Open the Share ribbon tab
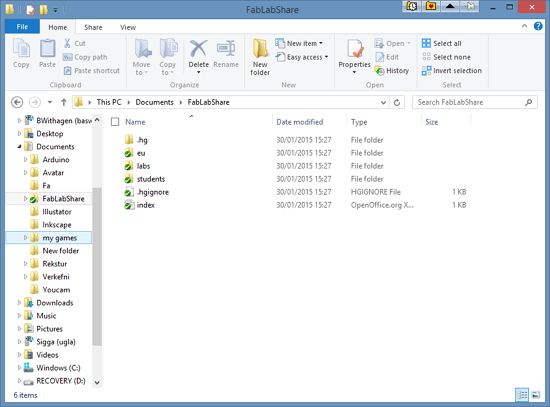 [93, 27]
